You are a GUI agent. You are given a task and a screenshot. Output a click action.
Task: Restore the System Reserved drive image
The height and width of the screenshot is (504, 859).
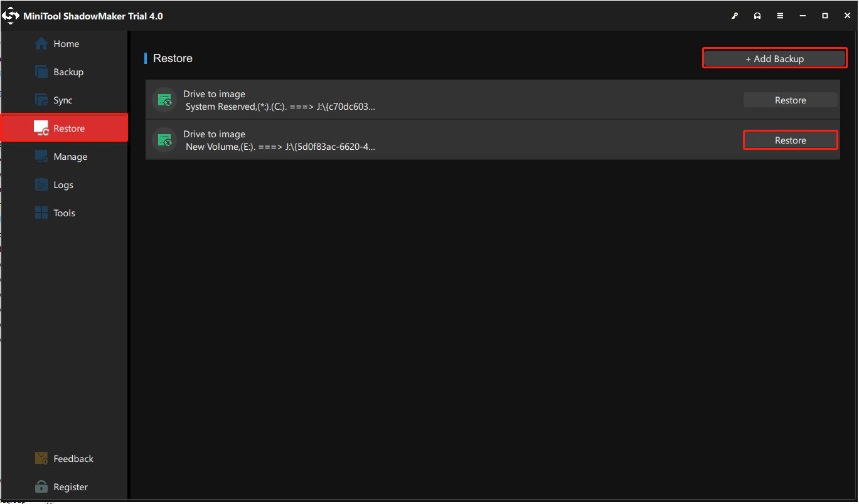click(x=790, y=100)
